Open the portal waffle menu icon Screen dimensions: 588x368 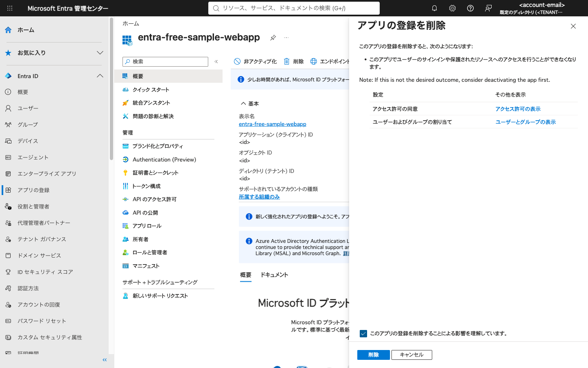10,8
